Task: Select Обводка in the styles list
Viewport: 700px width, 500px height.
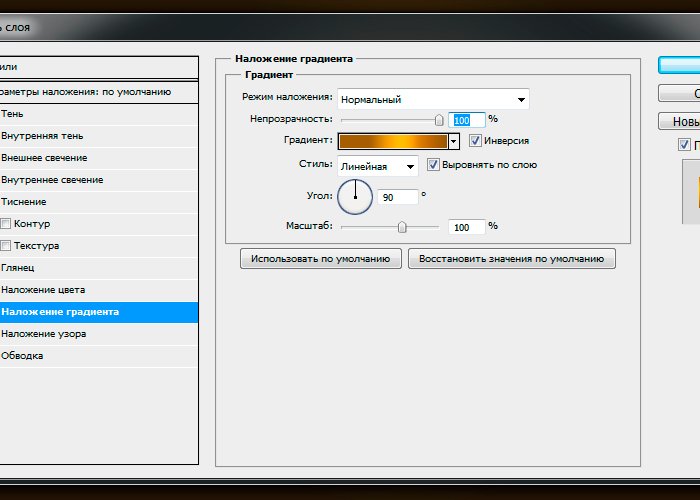Action: click(22, 356)
